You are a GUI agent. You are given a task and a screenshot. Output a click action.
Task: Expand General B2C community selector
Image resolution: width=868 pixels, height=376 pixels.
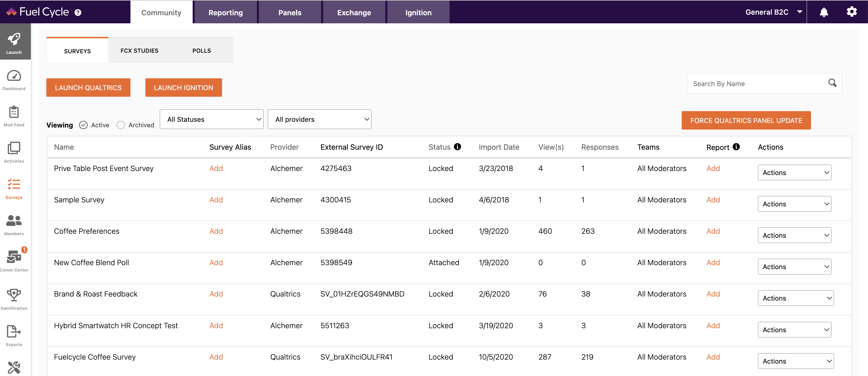click(773, 12)
